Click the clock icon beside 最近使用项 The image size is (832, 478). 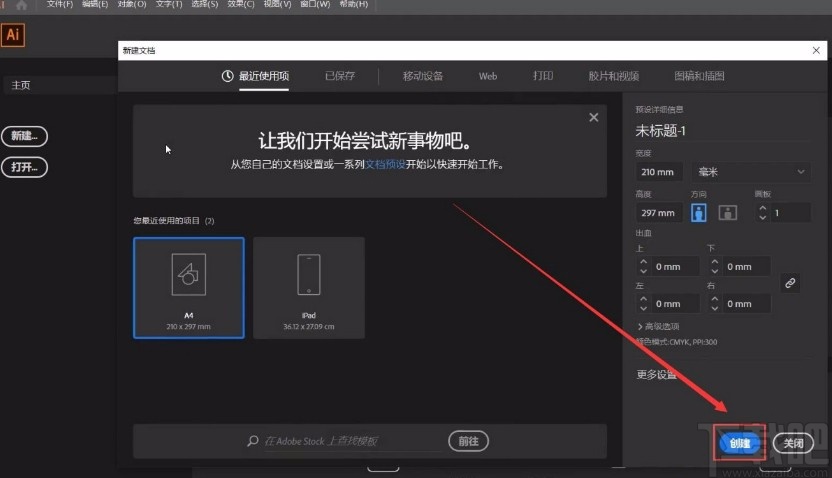(227, 76)
